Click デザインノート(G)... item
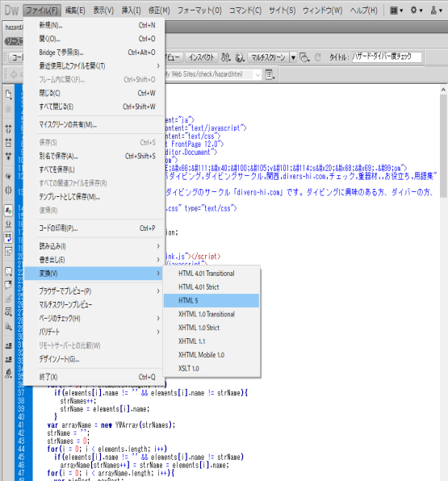This screenshot has width=448, height=481. pyautogui.click(x=94, y=359)
